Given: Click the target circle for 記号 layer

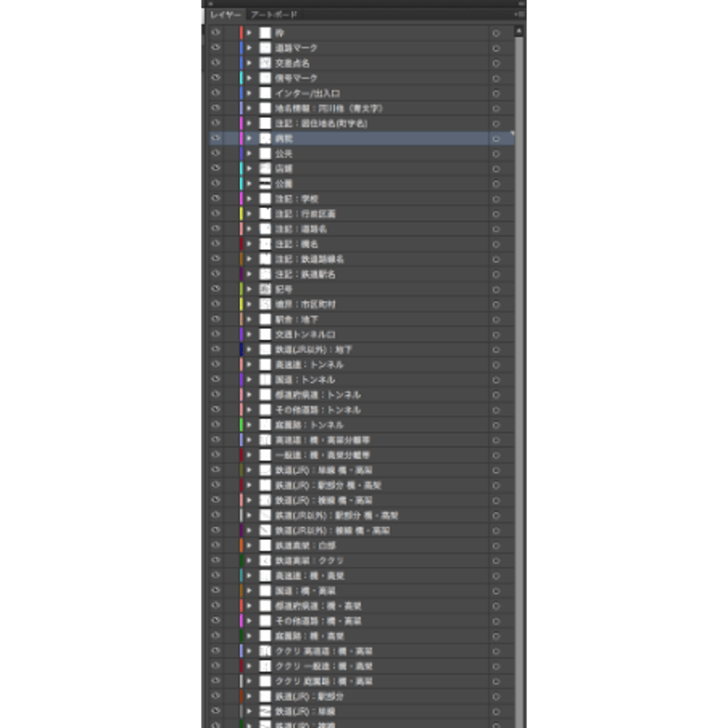Looking at the screenshot, I should point(496,290).
